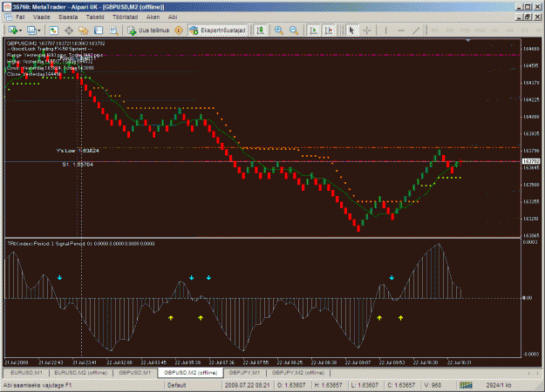
Task: Click the chart shift triangle marker
Action: [x=468, y=41]
